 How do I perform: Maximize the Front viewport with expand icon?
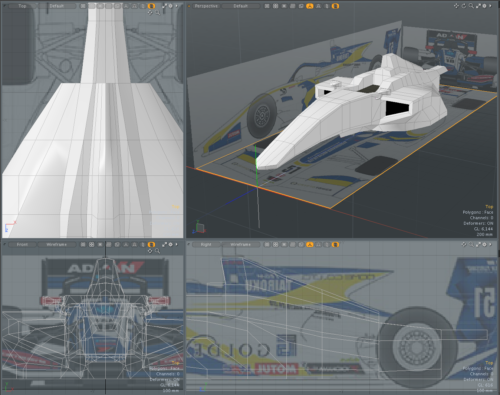tap(164, 244)
